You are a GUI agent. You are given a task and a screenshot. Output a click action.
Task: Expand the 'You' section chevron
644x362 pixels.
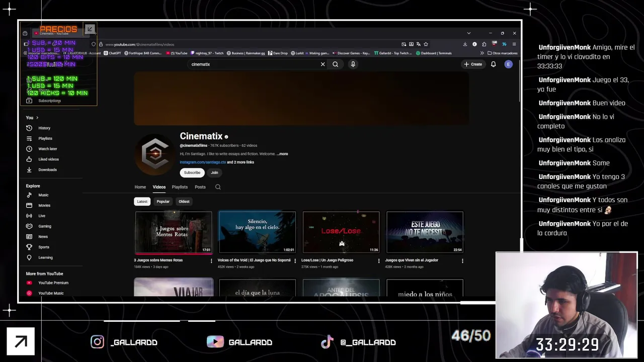tap(37, 118)
